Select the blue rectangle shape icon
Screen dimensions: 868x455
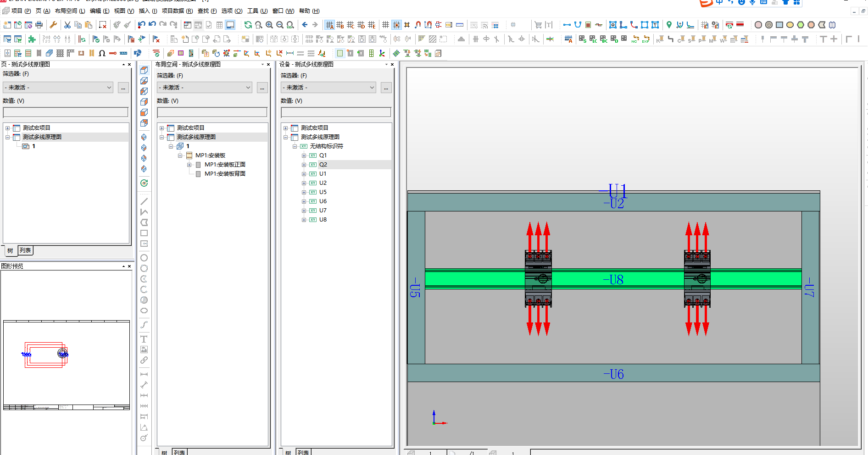pyautogui.click(x=779, y=25)
